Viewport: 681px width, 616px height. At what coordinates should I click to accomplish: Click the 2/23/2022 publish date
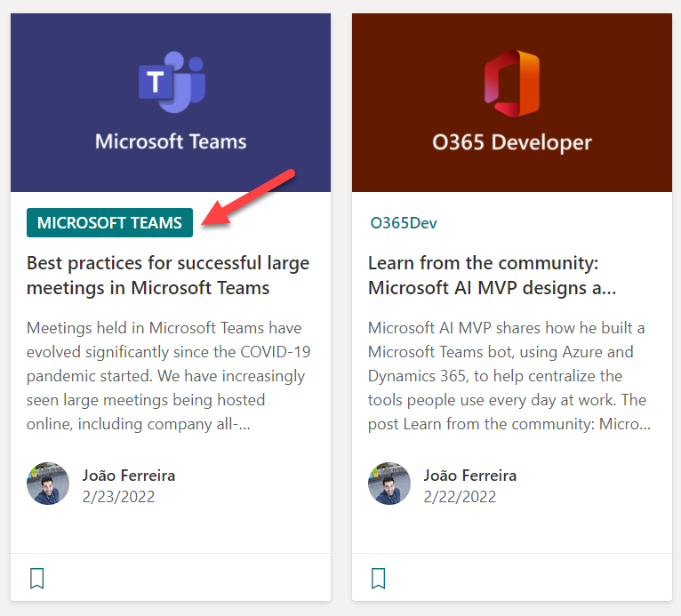pos(118,496)
